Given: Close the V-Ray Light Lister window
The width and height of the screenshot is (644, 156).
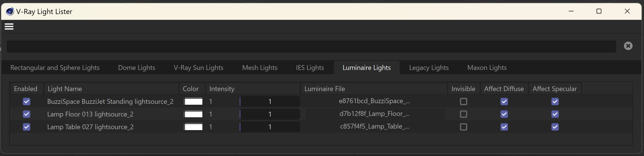Looking at the screenshot, I should (627, 11).
